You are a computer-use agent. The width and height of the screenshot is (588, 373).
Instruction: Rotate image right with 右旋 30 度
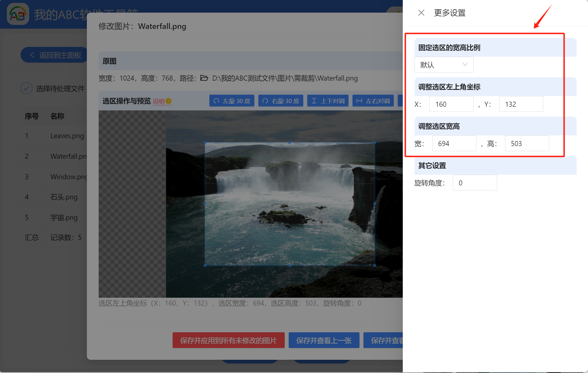click(x=281, y=101)
